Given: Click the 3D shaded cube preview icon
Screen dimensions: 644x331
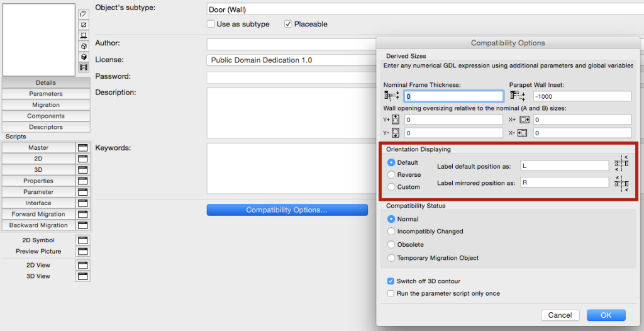Looking at the screenshot, I should (x=84, y=57).
